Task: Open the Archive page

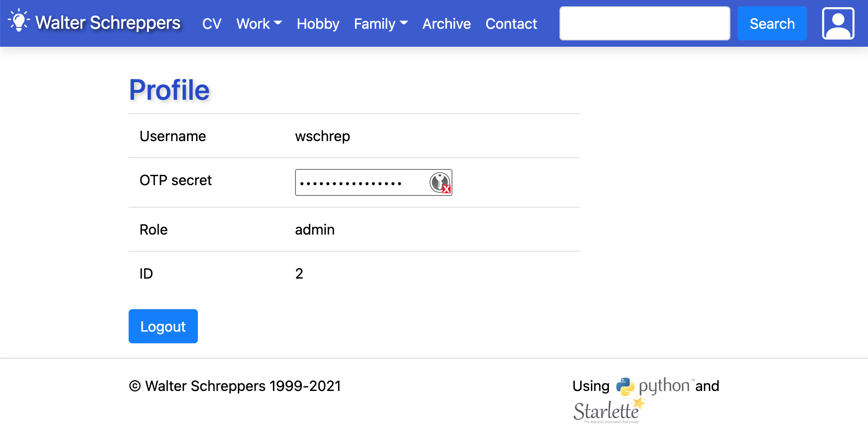Action: (x=446, y=23)
